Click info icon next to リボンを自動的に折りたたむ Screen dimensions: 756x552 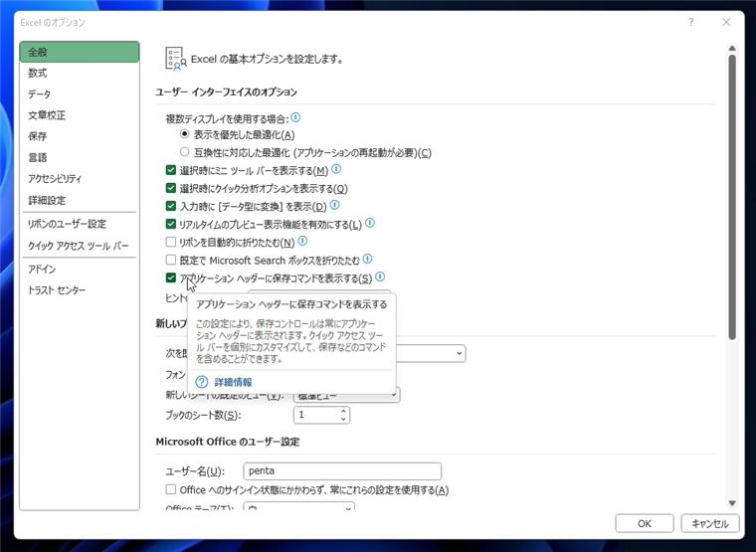coord(302,241)
